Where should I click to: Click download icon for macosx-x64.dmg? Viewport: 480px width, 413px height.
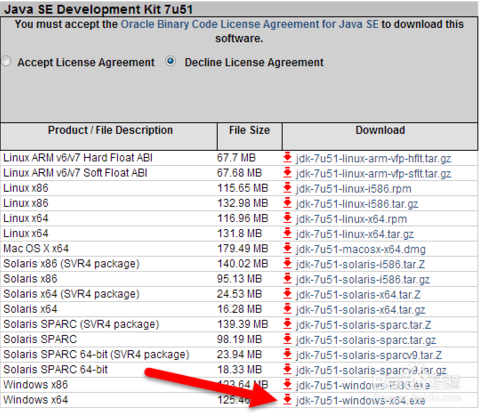pos(287,248)
